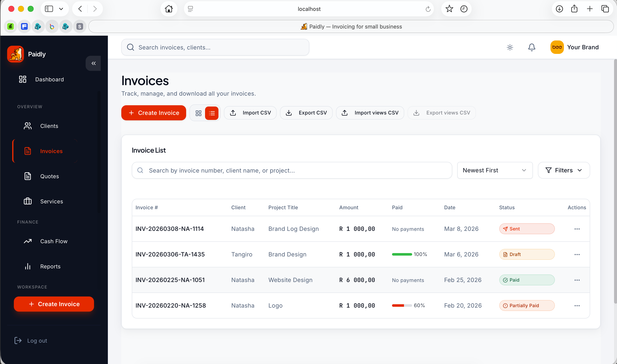Screen dimensions: 617x364
Task: Click the Paidly squirrel logo
Action: 16,54
